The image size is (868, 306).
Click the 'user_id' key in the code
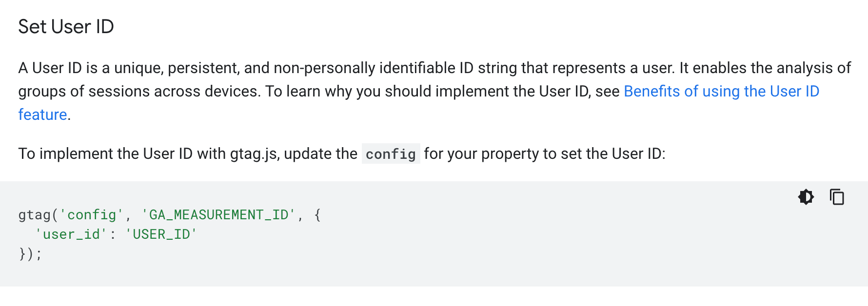coord(71,234)
